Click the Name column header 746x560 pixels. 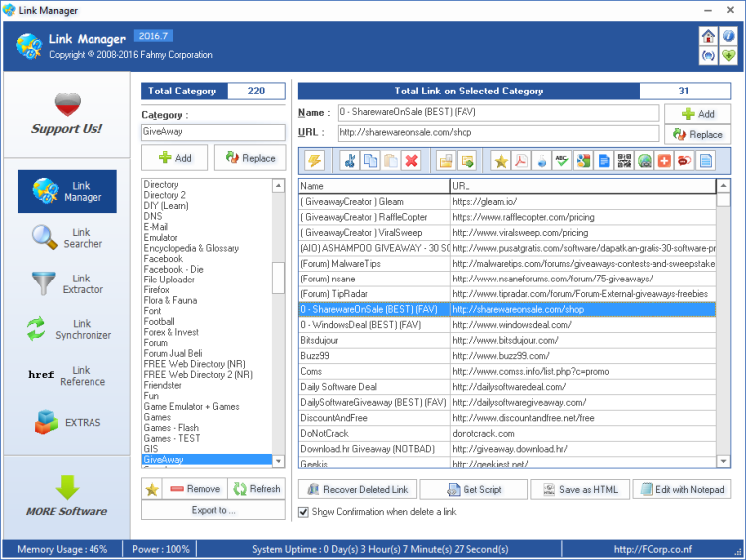point(373,186)
